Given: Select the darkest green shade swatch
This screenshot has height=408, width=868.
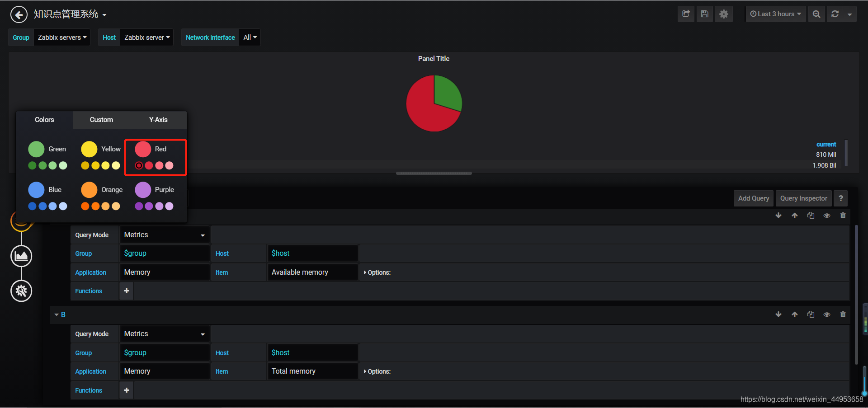Looking at the screenshot, I should 32,165.
